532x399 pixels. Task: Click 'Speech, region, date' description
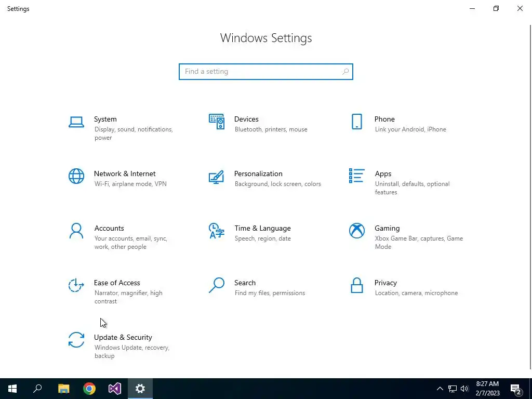click(x=262, y=238)
